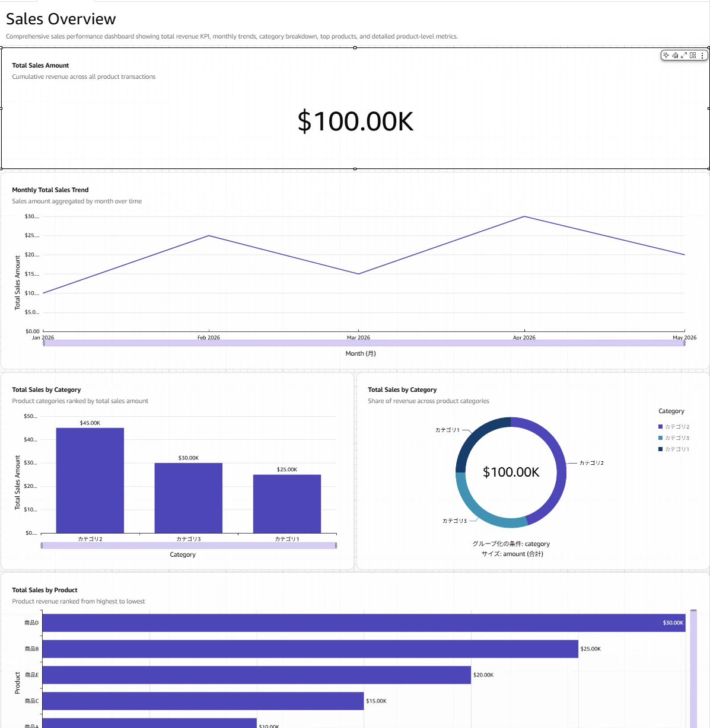Click the 'Total Sales Amount' KPI title
The height and width of the screenshot is (728, 710).
40,65
